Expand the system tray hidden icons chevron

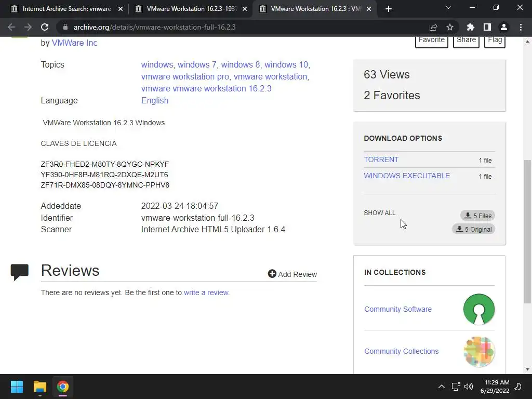point(442,387)
